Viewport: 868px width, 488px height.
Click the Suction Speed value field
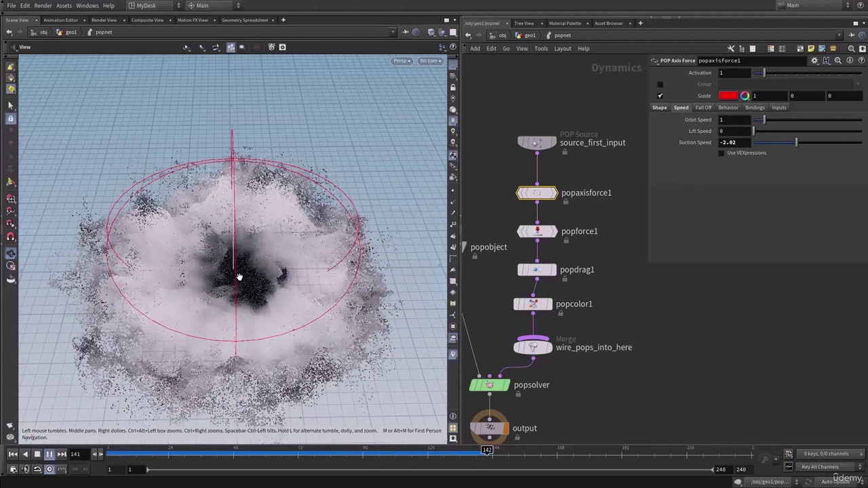tap(734, 142)
